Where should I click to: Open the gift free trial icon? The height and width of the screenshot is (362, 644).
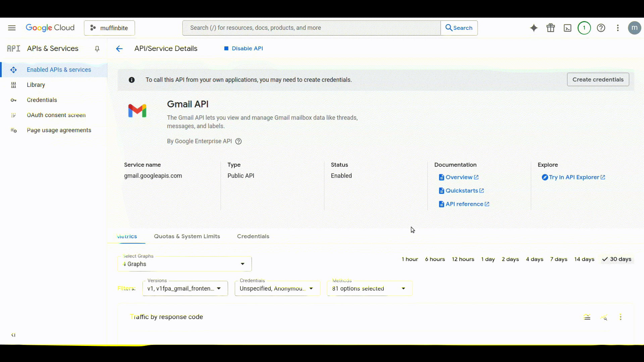tap(550, 28)
